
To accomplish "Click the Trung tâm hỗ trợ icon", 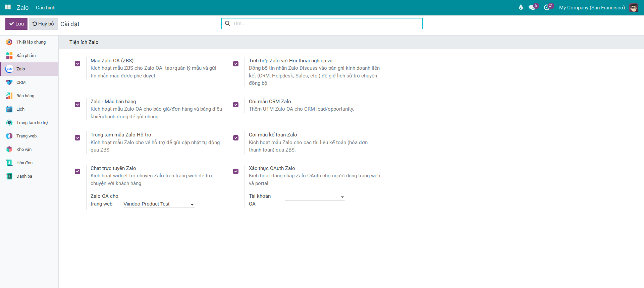I will coord(9,123).
